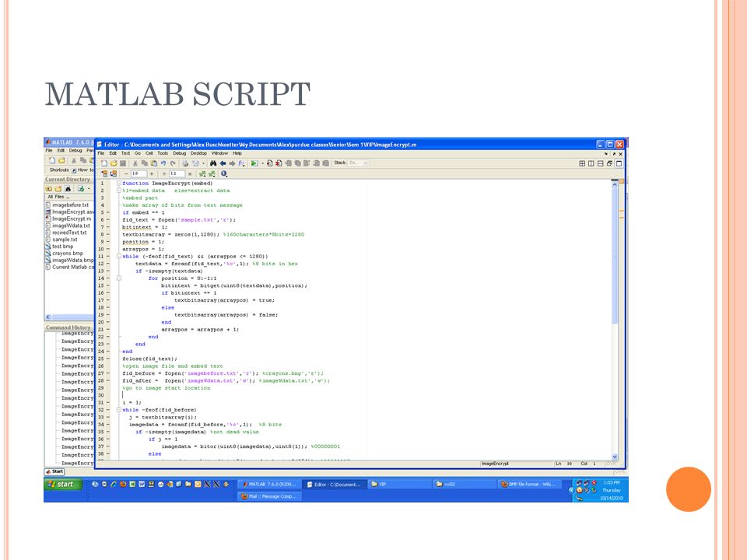
Task: Set a breakpoint with the breakpoint icon
Action: [x=270, y=163]
